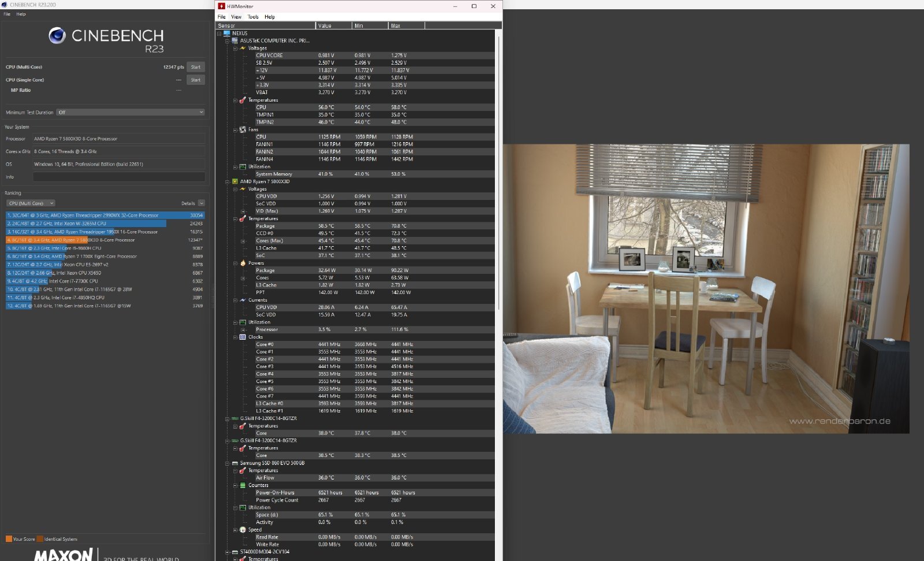Collapse the ASUSTeK COMPUTER INC. node
Image resolution: width=924 pixels, height=561 pixels.
[227, 41]
